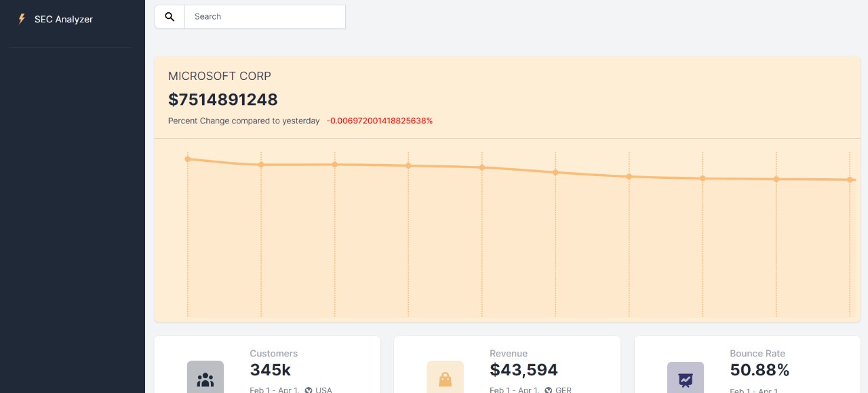Click the Bounce Rate card heading
The height and width of the screenshot is (393, 868).
coord(757,354)
